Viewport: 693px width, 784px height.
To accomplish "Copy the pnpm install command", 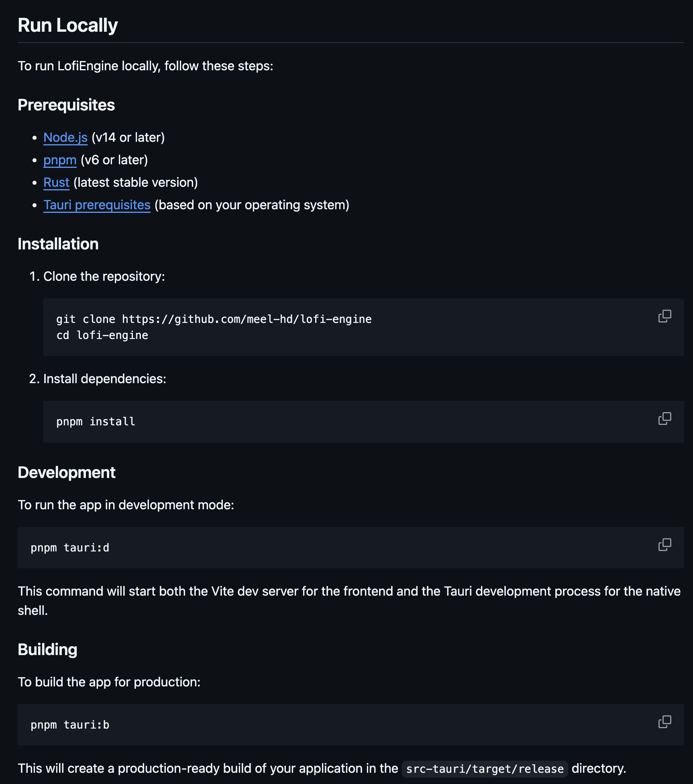I will click(664, 419).
